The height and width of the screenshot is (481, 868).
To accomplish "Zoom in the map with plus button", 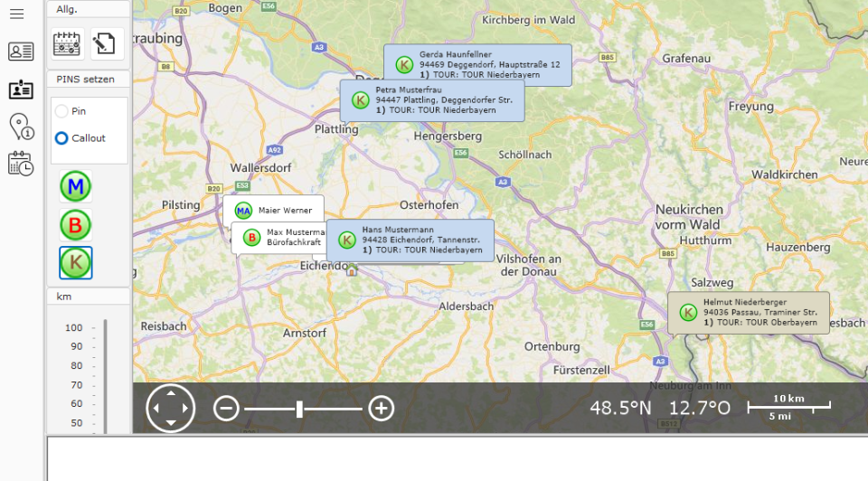I will pos(382,409).
